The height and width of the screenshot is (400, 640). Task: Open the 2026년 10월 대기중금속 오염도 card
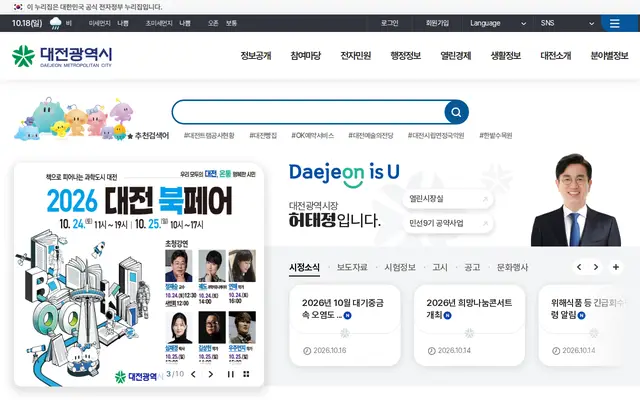[x=345, y=326]
